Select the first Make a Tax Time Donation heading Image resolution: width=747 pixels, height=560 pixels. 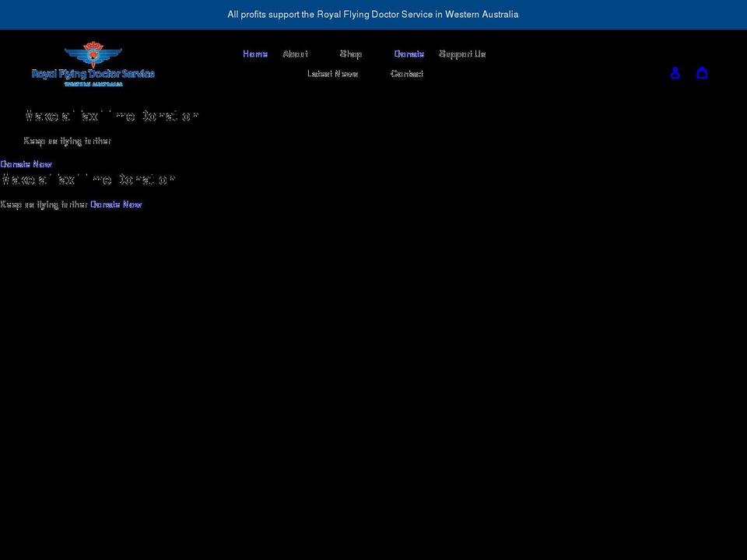[x=112, y=116]
